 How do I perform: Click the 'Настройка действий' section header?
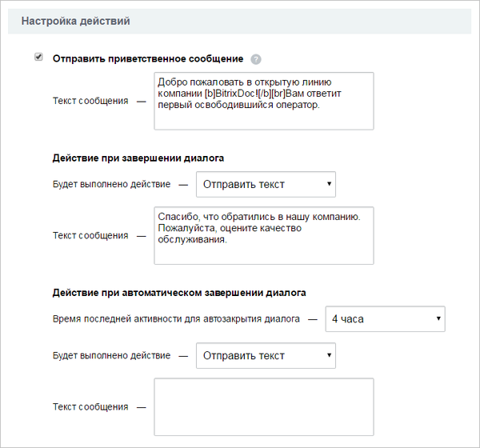tap(76, 21)
